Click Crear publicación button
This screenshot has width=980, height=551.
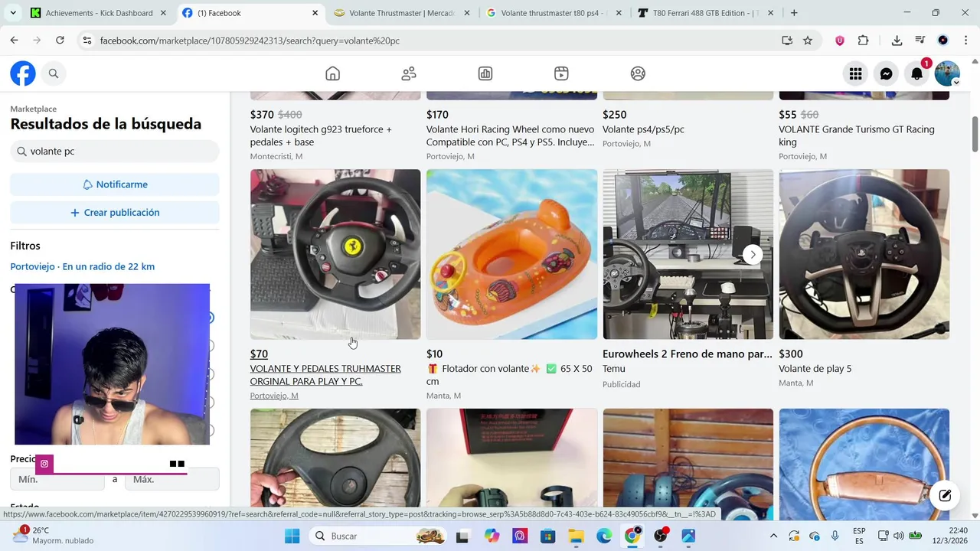[115, 212]
